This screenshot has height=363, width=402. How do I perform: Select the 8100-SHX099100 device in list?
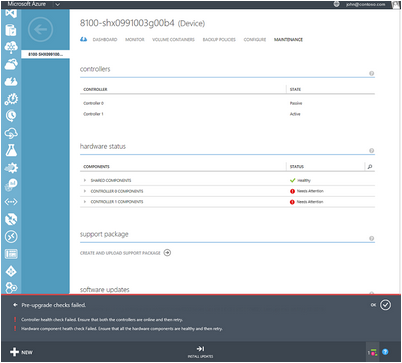45,54
